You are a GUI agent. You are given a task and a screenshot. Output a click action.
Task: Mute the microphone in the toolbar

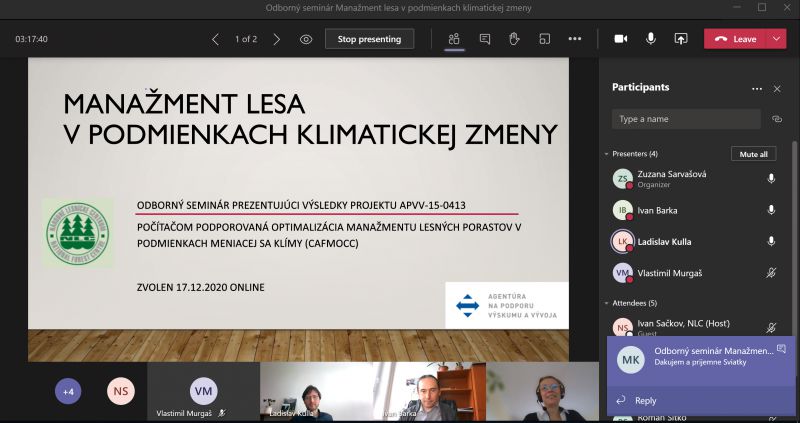(651, 39)
